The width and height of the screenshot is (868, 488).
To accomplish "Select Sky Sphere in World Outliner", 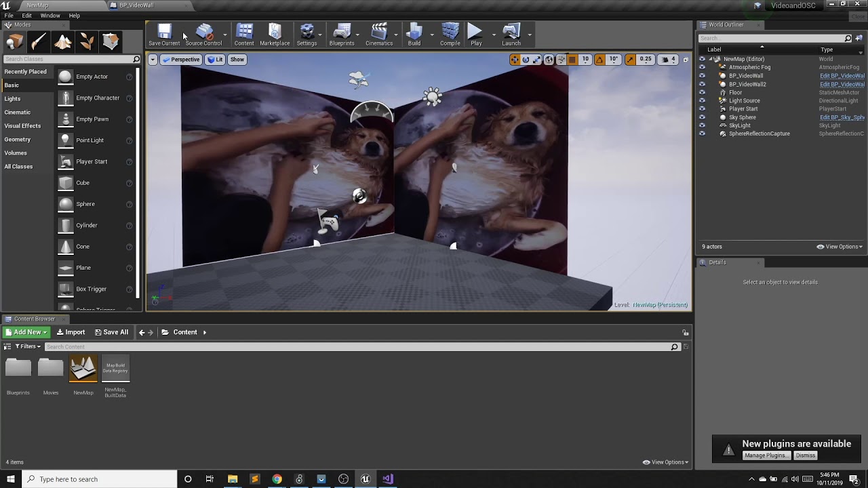I will point(742,117).
